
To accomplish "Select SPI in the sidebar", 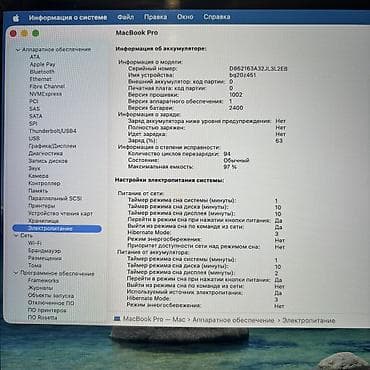I will pos(33,123).
